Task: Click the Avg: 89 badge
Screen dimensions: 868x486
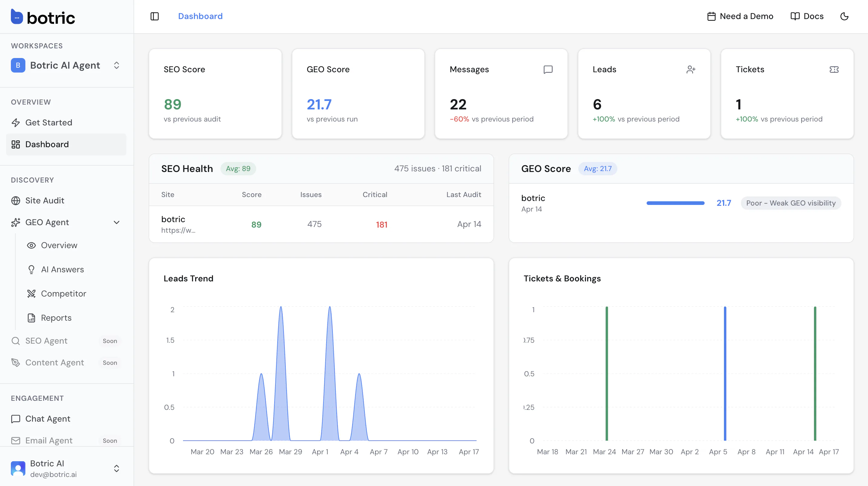Action: pos(238,169)
